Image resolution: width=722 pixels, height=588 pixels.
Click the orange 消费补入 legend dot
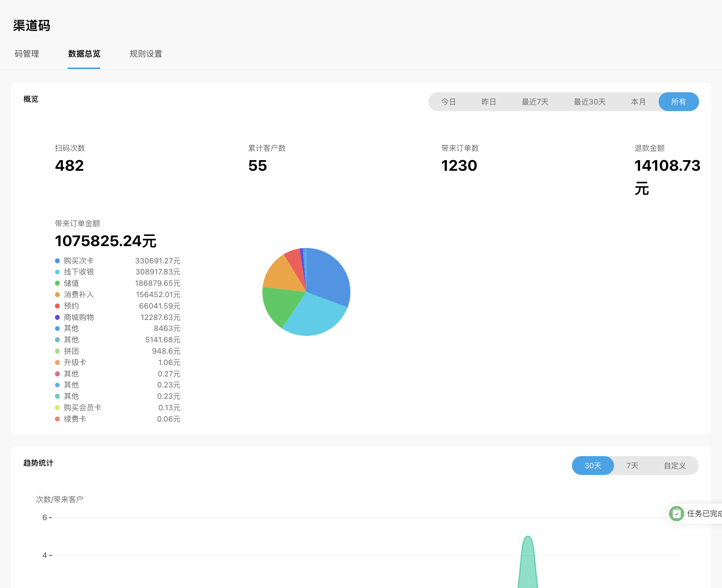[x=57, y=294]
